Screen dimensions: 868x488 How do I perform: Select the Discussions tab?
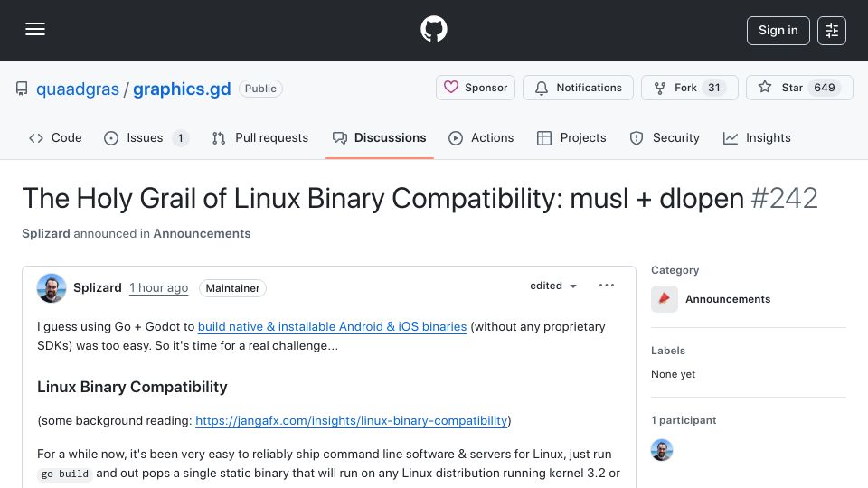[x=379, y=137]
